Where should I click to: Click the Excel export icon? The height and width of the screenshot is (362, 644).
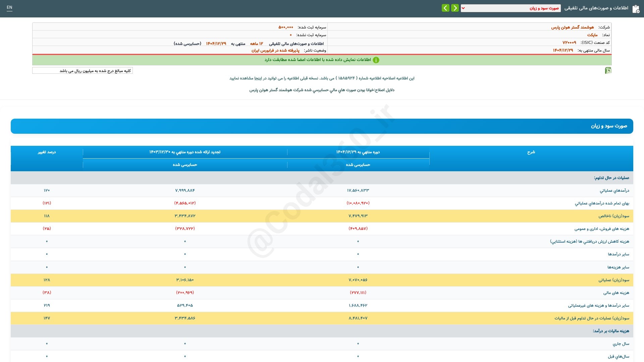(x=608, y=70)
